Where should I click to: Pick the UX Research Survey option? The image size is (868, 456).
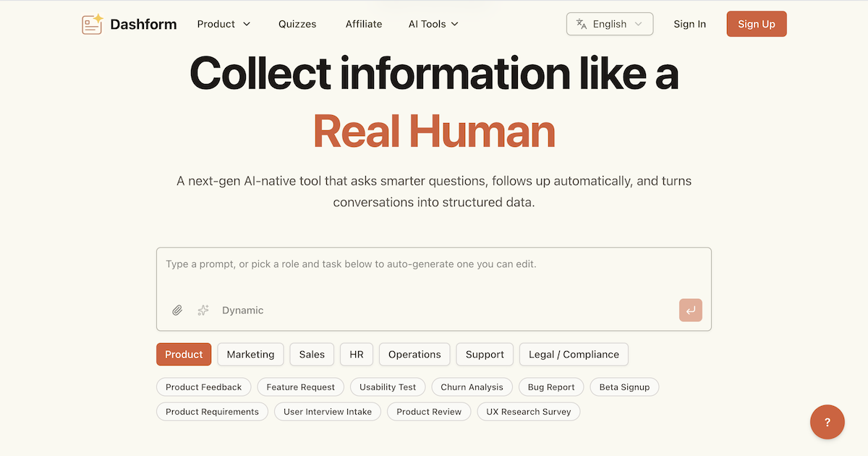coord(528,411)
